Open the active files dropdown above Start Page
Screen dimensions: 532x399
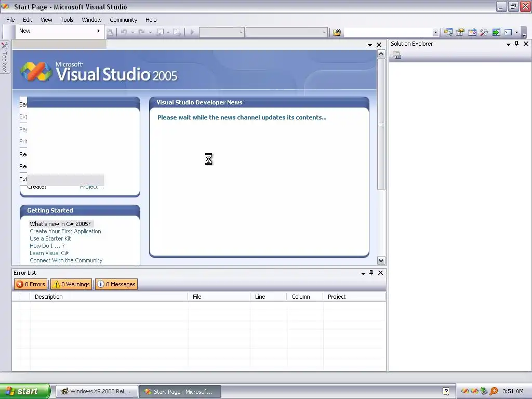point(370,45)
